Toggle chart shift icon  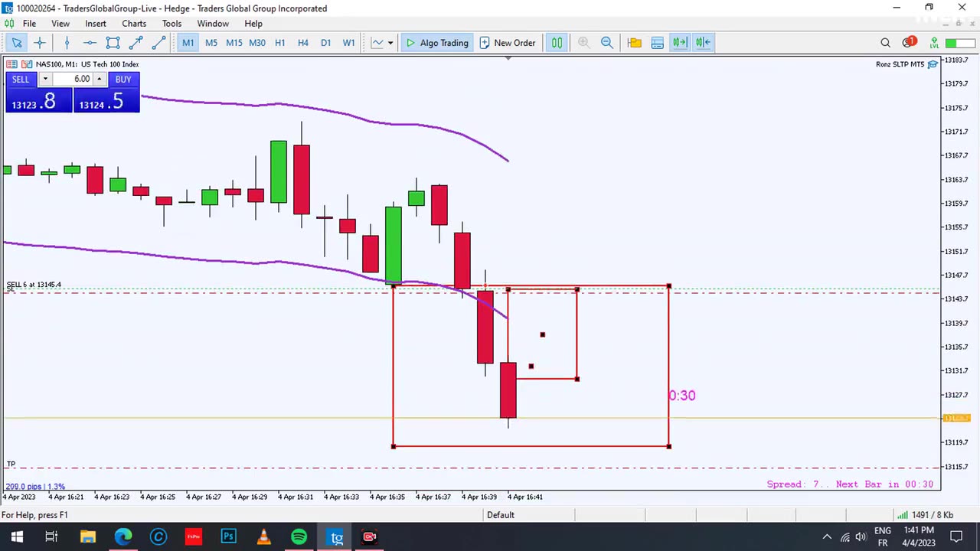[x=704, y=43]
